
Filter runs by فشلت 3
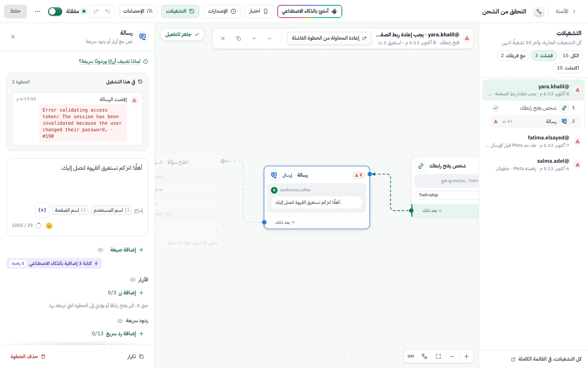pyautogui.click(x=544, y=56)
